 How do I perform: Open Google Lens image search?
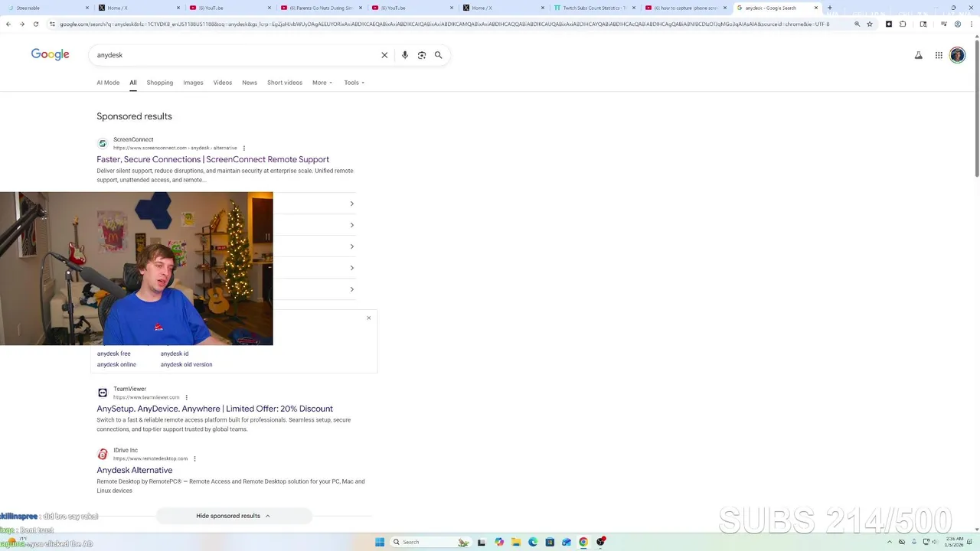tap(422, 55)
